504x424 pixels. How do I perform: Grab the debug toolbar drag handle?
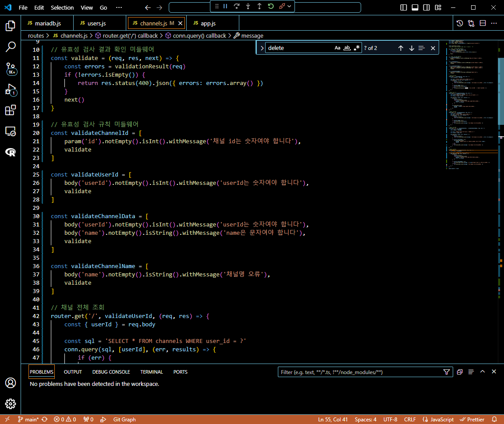click(x=217, y=6)
